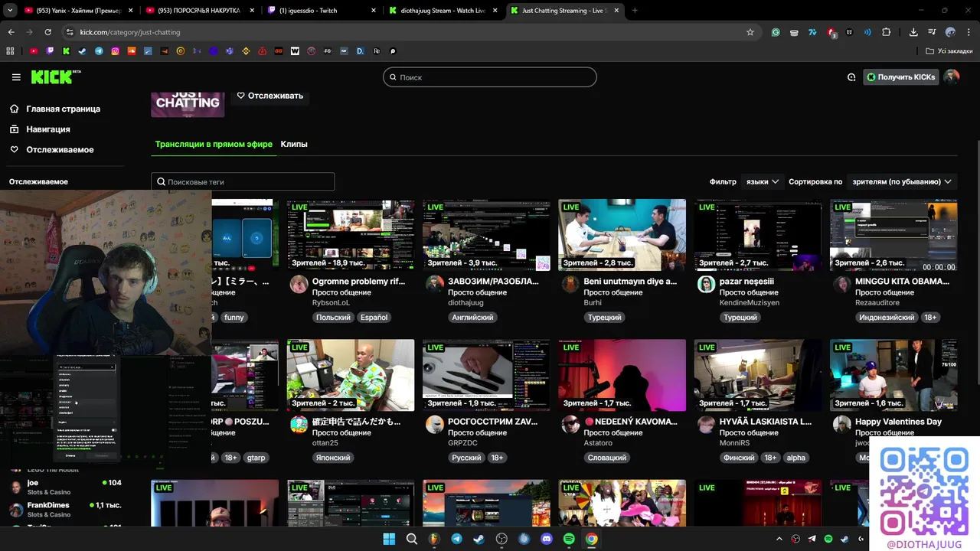Open the Binance bookmark in the bookmarks bar
The width and height of the screenshot is (980, 551).
246,51
